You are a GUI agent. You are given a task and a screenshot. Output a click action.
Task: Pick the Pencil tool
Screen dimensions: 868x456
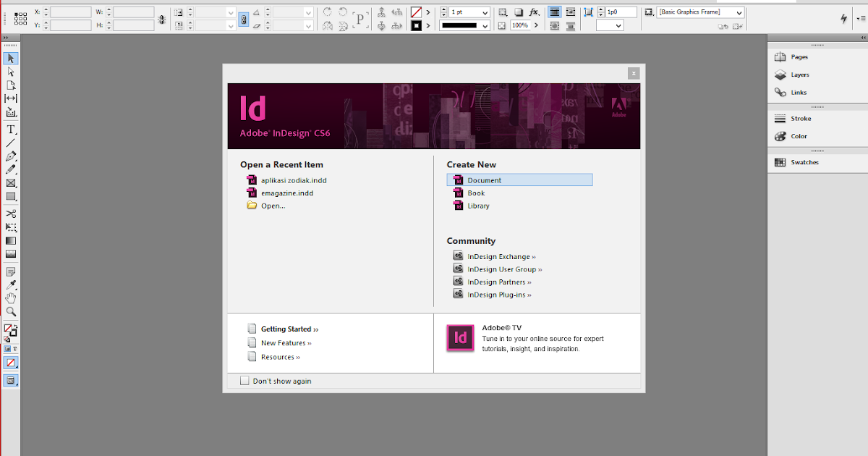[11, 169]
